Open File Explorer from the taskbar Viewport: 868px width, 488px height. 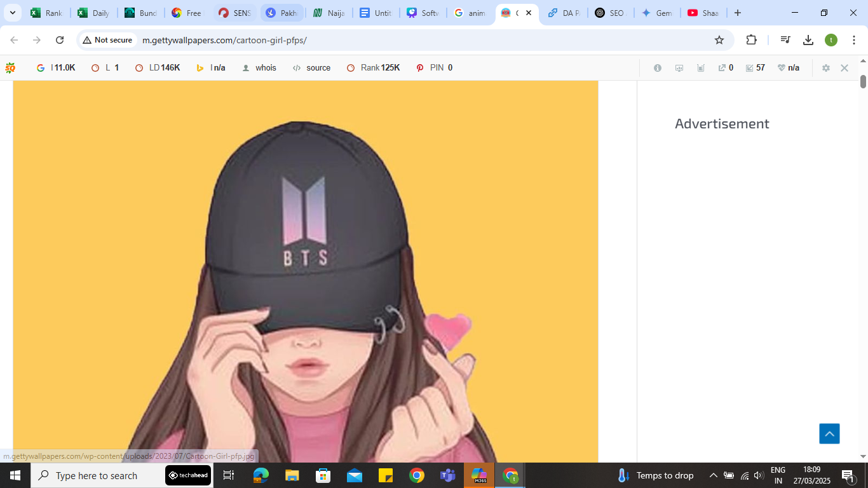click(x=292, y=475)
